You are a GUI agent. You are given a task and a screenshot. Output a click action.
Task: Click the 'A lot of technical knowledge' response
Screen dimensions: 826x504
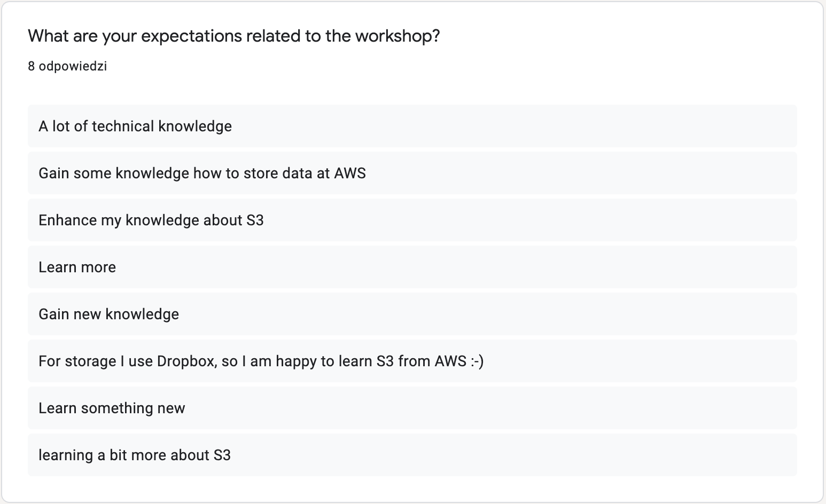(x=412, y=126)
